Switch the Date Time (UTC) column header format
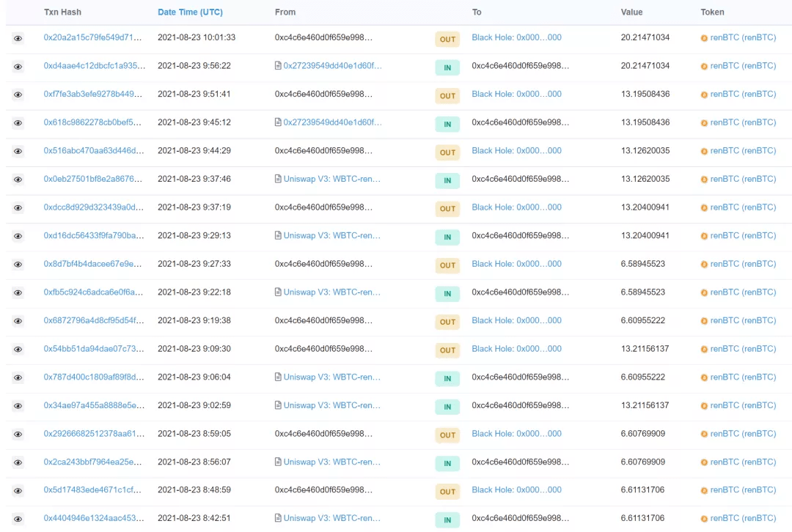 pos(190,12)
